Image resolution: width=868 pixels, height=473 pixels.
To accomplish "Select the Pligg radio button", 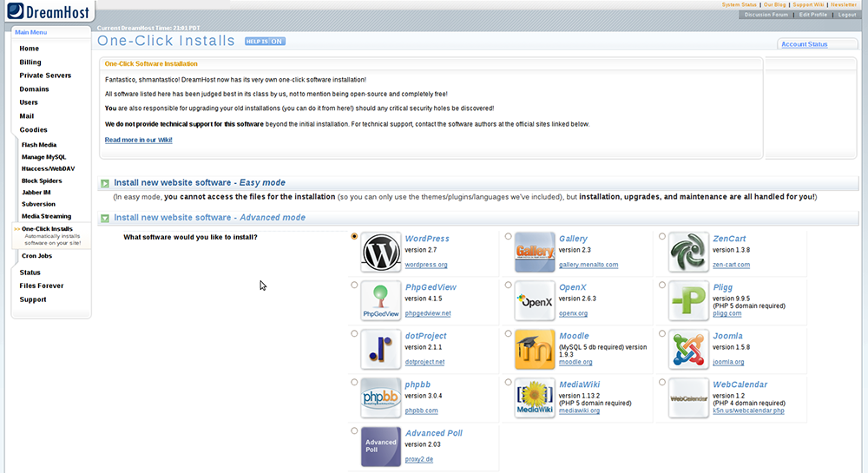I will [662, 285].
